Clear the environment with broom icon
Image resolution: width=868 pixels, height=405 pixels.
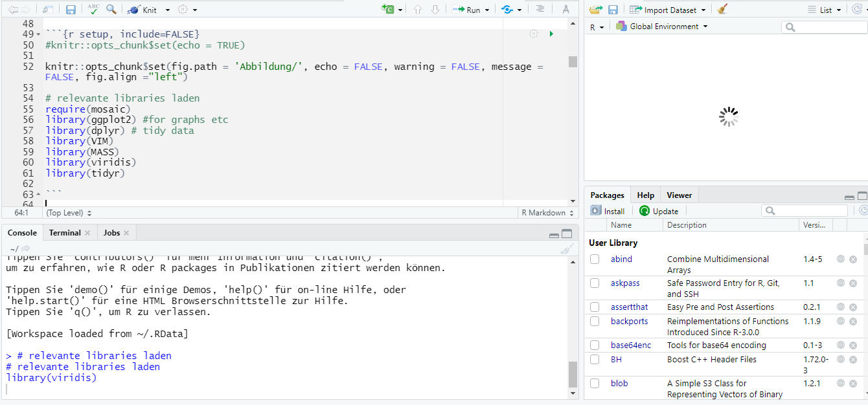[x=723, y=10]
